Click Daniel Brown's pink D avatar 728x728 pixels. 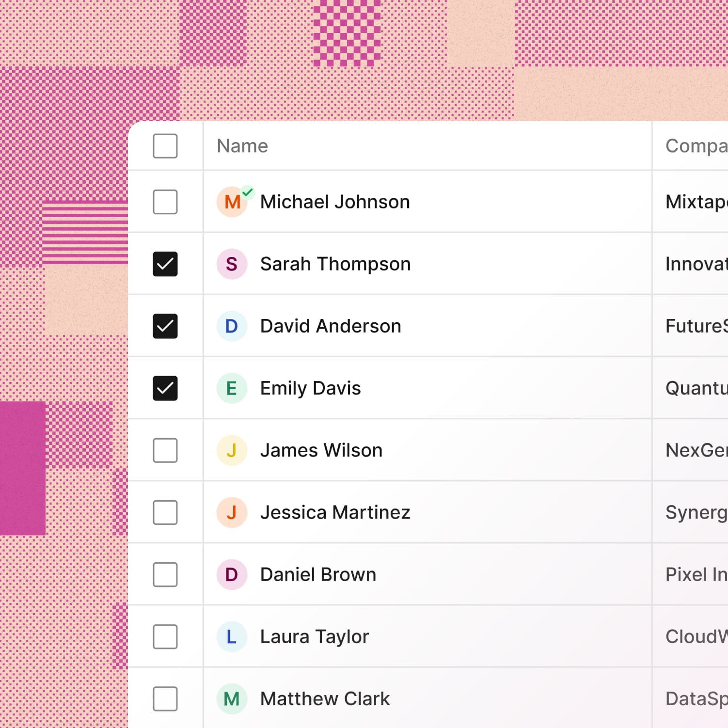click(232, 574)
